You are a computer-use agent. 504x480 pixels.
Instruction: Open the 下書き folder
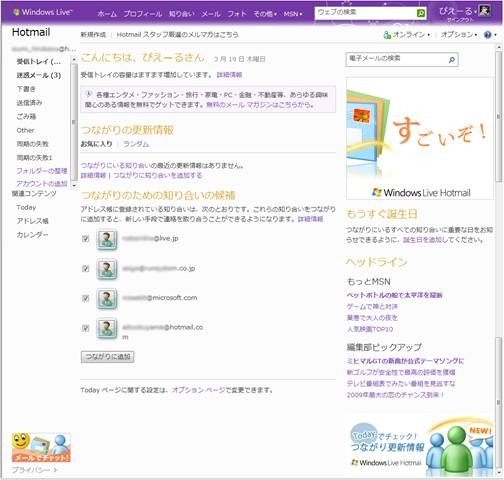coord(26,89)
